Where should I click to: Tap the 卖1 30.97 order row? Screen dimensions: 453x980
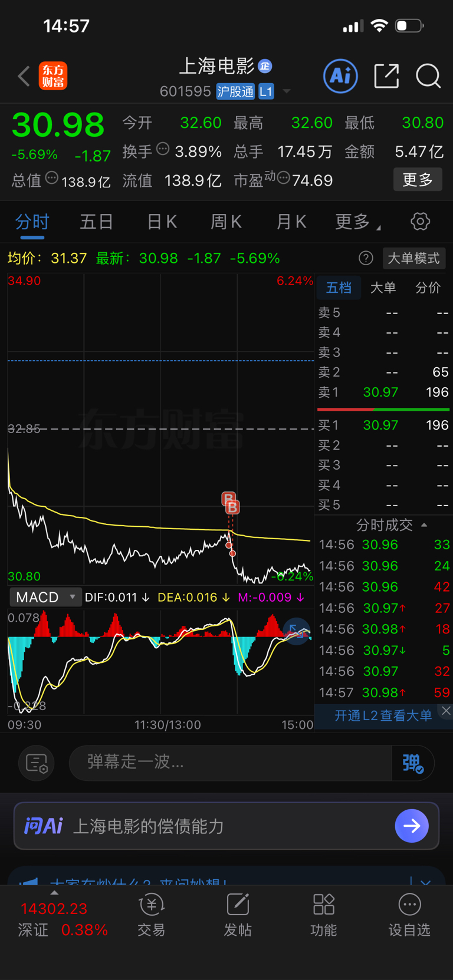point(383,392)
